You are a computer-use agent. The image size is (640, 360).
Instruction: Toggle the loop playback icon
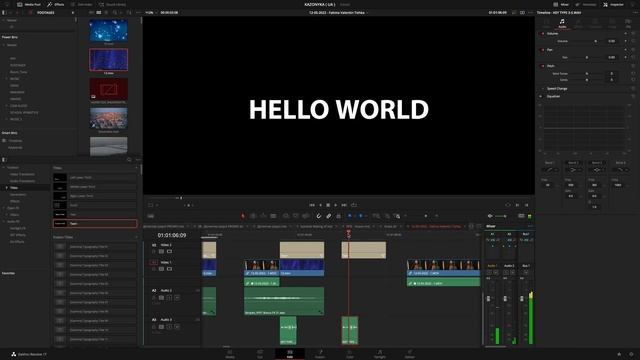[x=354, y=205]
